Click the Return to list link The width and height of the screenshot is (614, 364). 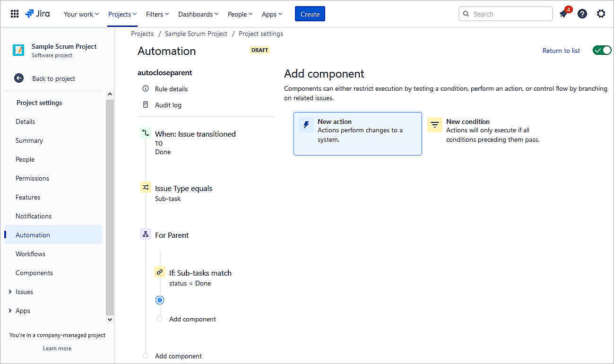point(561,51)
